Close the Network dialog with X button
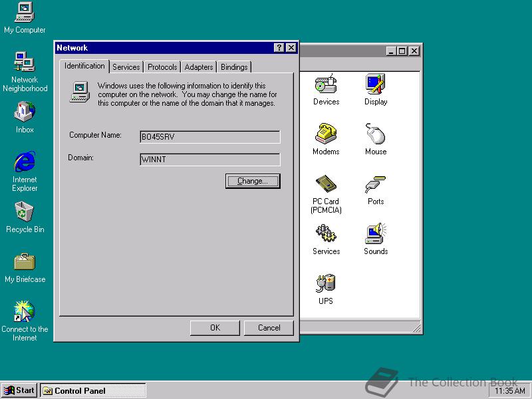 coord(291,48)
